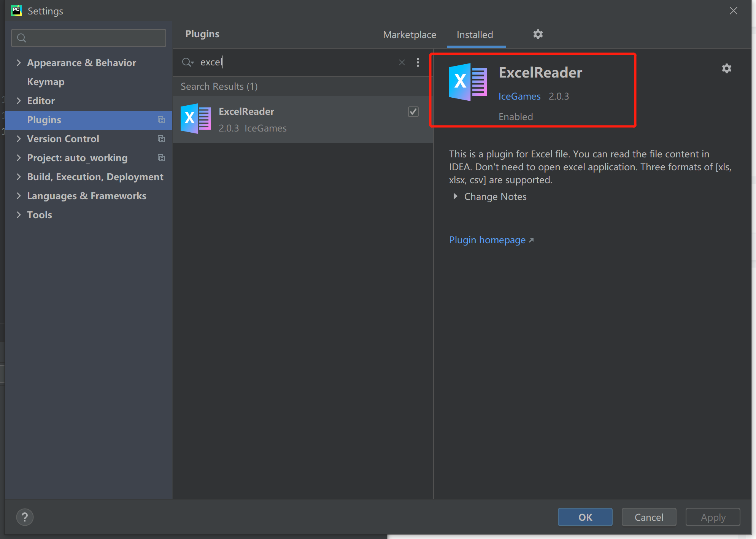This screenshot has width=756, height=539.
Task: Select Appearance & Behavior label
Action: tap(81, 63)
